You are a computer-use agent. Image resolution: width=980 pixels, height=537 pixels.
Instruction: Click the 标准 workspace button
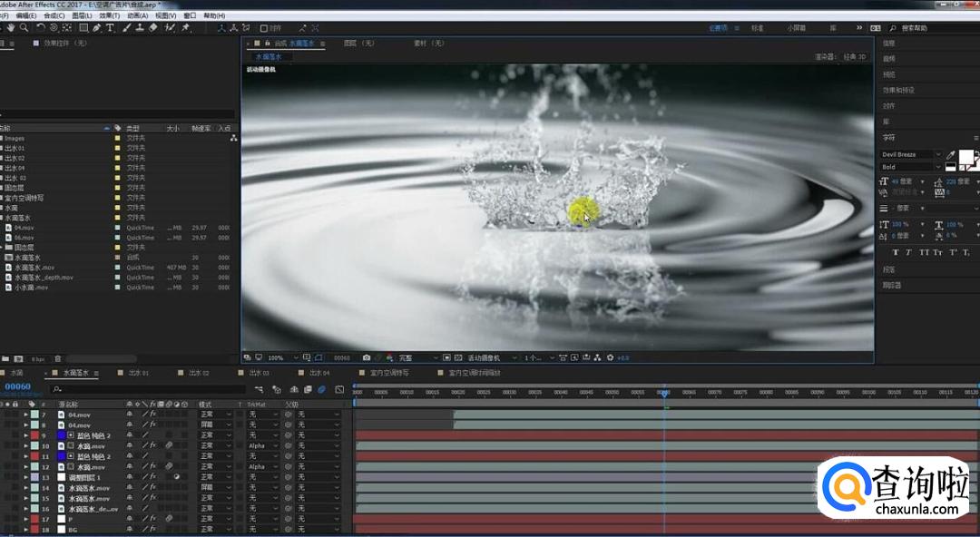[757, 28]
